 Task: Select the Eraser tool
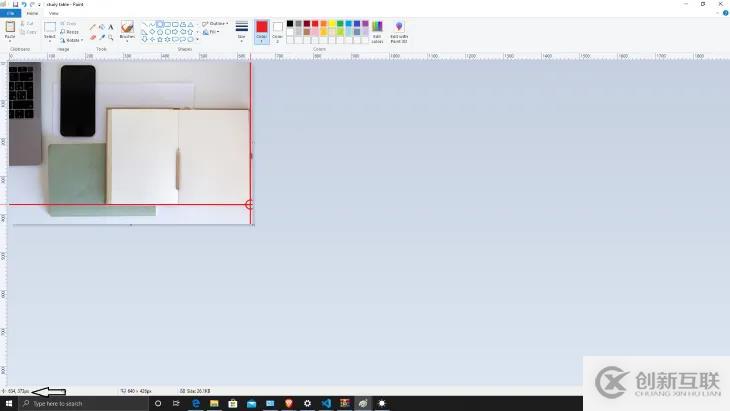[x=93, y=37]
